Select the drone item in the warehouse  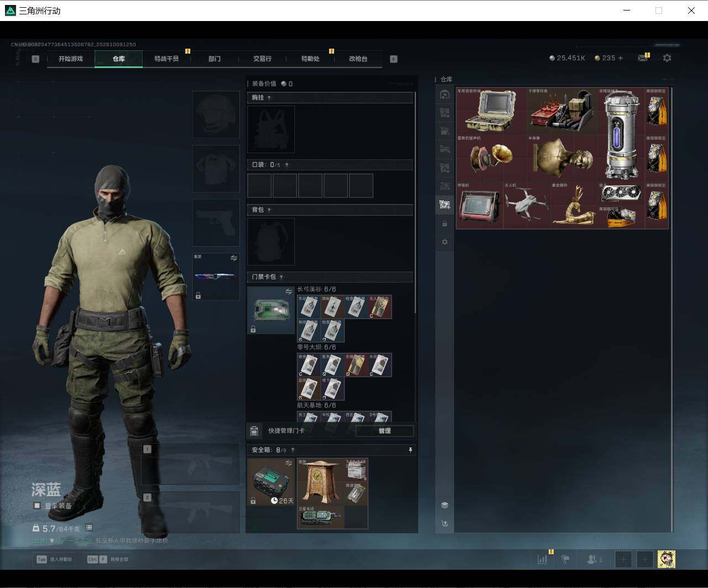527,205
